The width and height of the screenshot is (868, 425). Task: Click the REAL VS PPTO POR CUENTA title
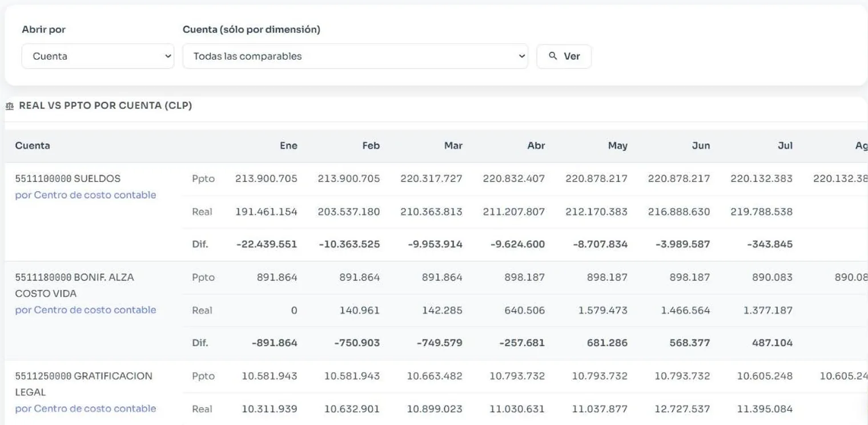pyautogui.click(x=106, y=106)
